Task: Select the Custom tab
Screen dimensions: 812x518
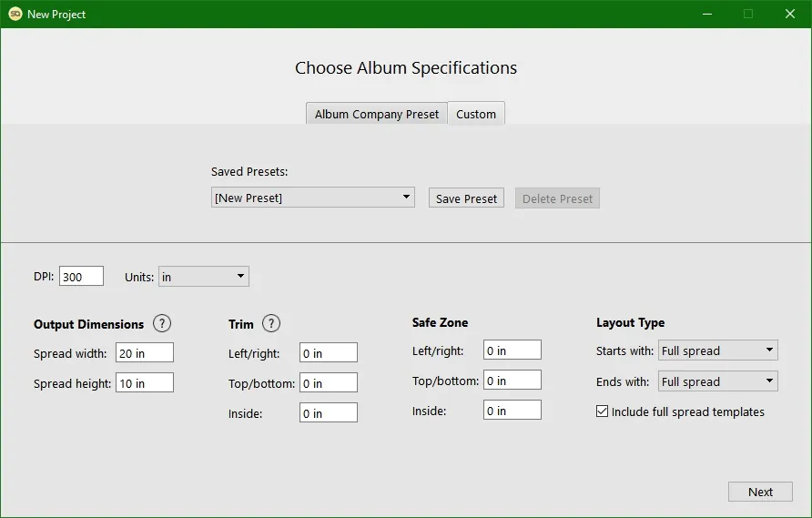Action: [476, 114]
